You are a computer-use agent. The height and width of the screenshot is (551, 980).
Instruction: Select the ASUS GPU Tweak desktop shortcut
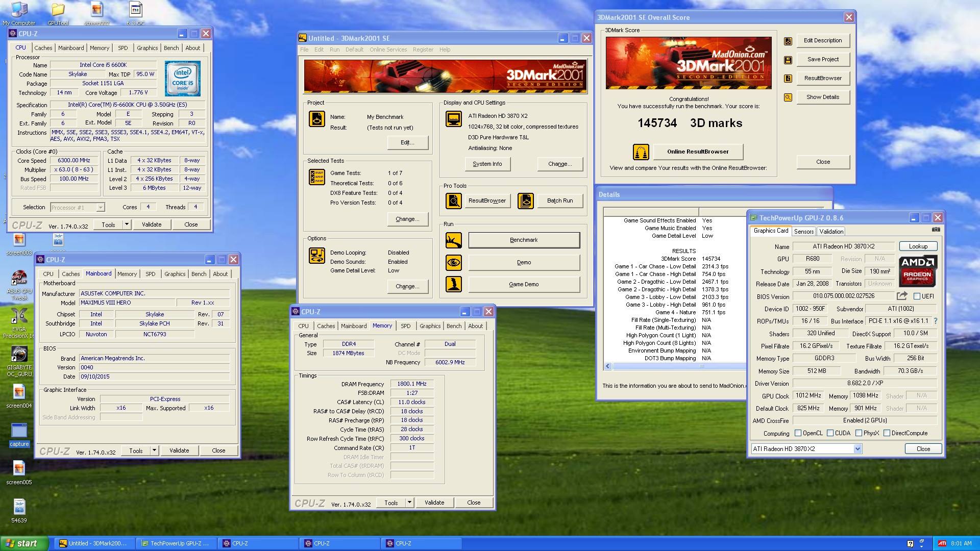pos(19,285)
